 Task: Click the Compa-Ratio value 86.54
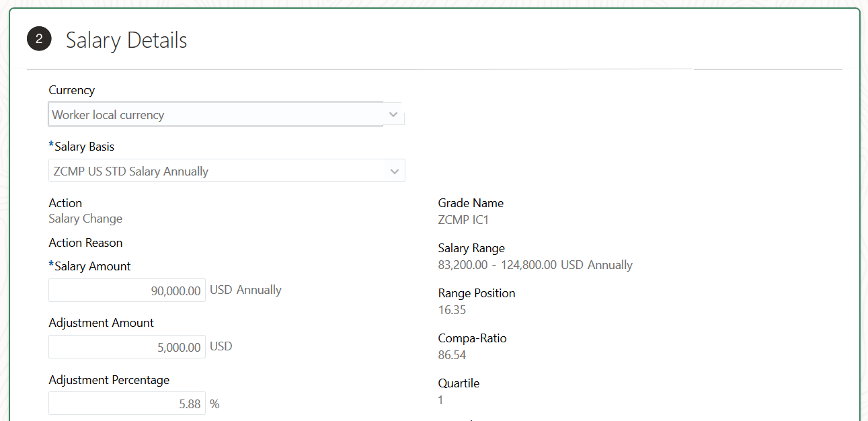(x=452, y=355)
